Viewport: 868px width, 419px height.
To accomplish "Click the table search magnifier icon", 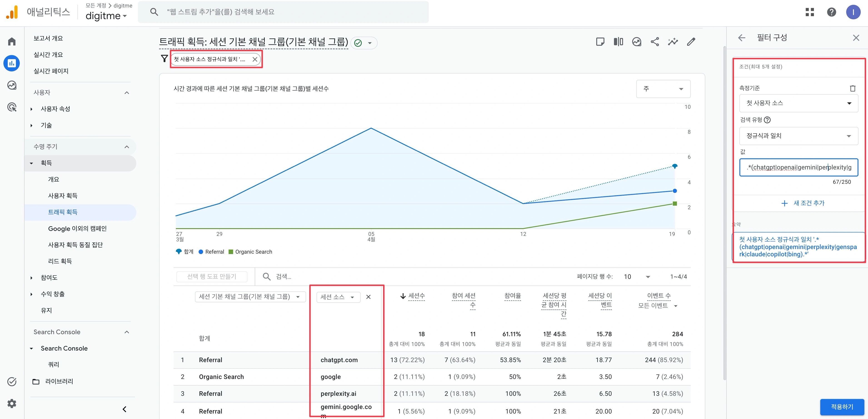I will coord(267,277).
